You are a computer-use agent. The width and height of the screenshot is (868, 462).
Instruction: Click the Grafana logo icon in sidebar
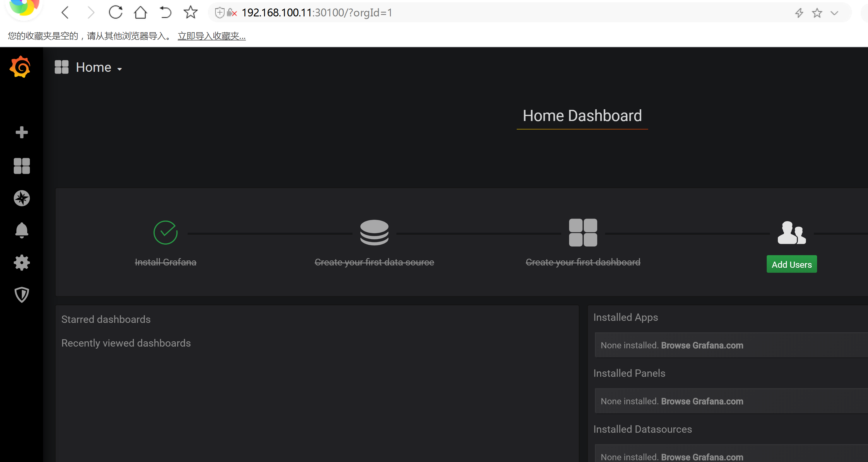point(21,67)
